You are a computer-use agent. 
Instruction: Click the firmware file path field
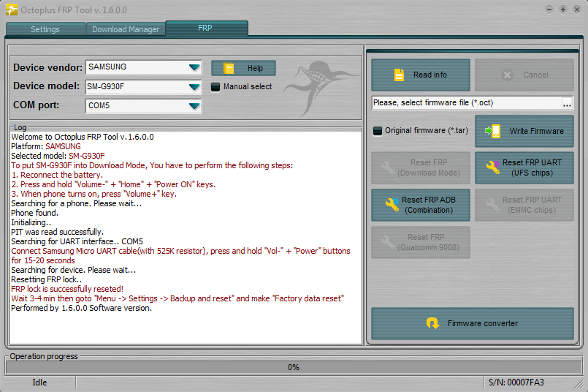tap(467, 103)
